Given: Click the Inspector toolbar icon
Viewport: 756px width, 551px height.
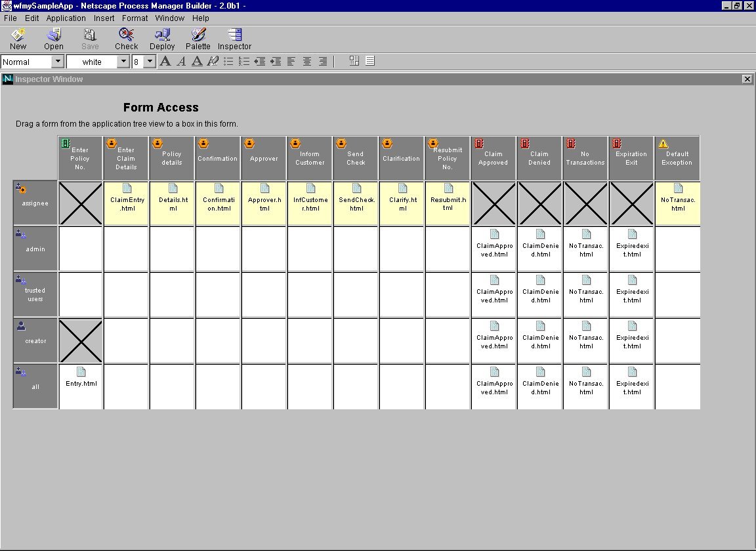Looking at the screenshot, I should coord(234,39).
